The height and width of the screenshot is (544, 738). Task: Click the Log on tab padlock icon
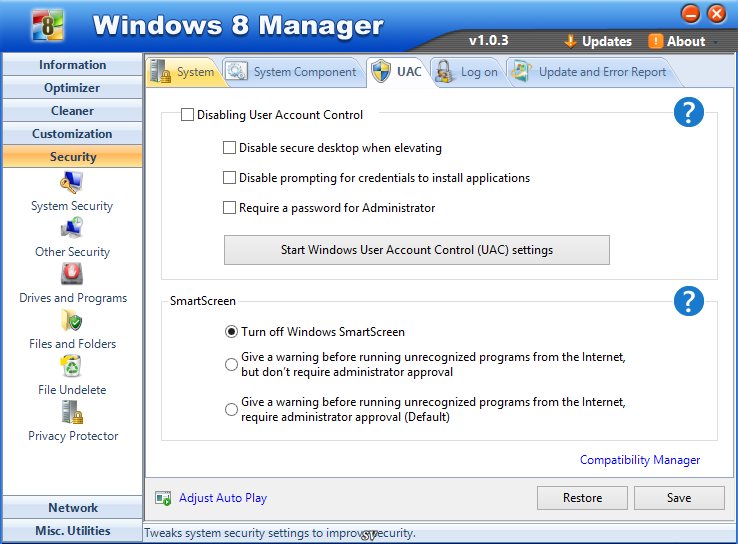click(x=444, y=72)
